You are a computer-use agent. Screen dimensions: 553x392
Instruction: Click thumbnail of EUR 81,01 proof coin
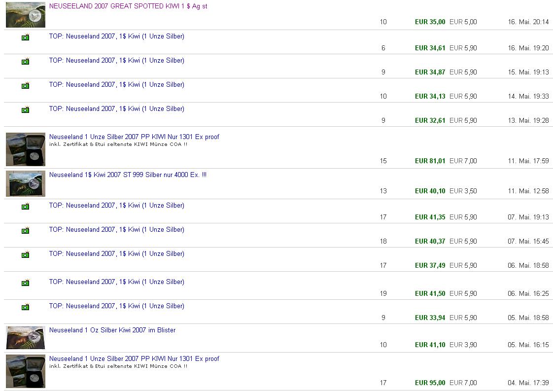pyautogui.click(x=26, y=149)
